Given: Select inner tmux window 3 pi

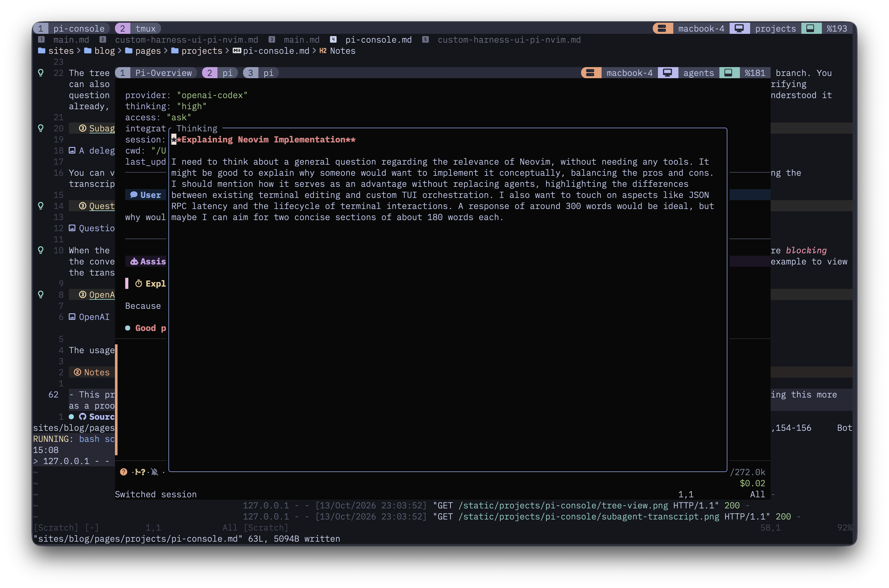Looking at the screenshot, I should tap(260, 73).
